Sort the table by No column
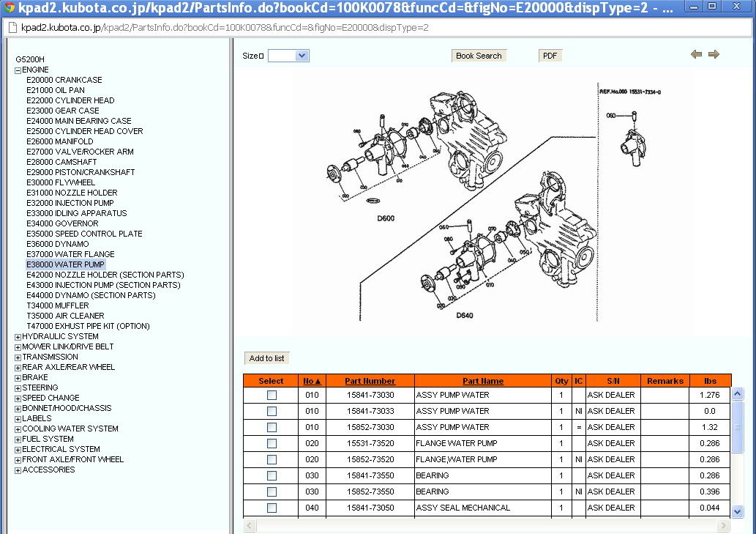The image size is (756, 534). (x=312, y=381)
